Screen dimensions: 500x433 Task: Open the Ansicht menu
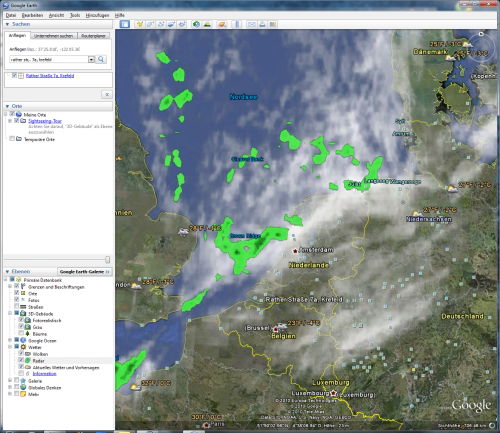[x=56, y=15]
